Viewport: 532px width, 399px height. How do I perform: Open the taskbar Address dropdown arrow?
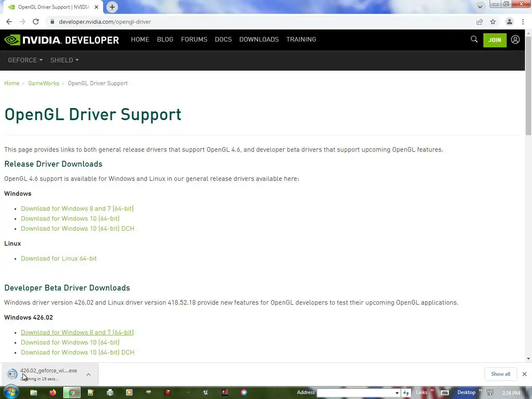397,393
